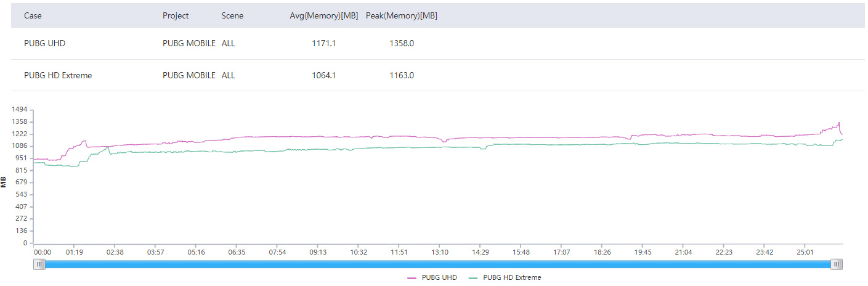Sort by the Peak(Memory)[MB] column header
The height and width of the screenshot is (286, 868).
[x=402, y=16]
